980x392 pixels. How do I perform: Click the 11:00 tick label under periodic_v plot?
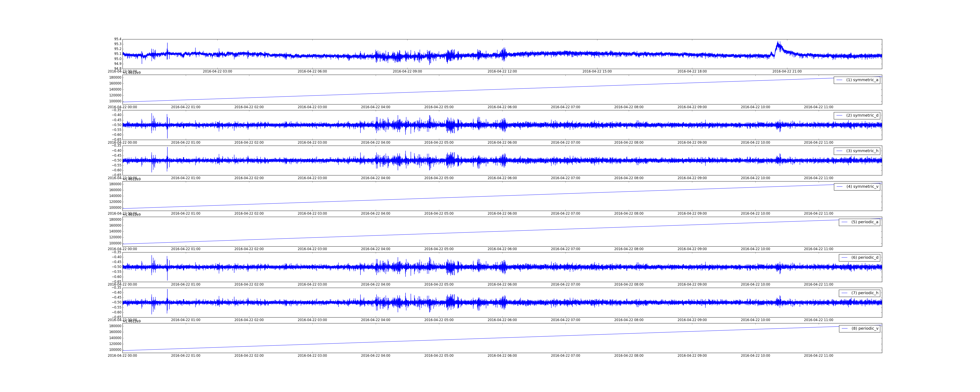(819, 356)
